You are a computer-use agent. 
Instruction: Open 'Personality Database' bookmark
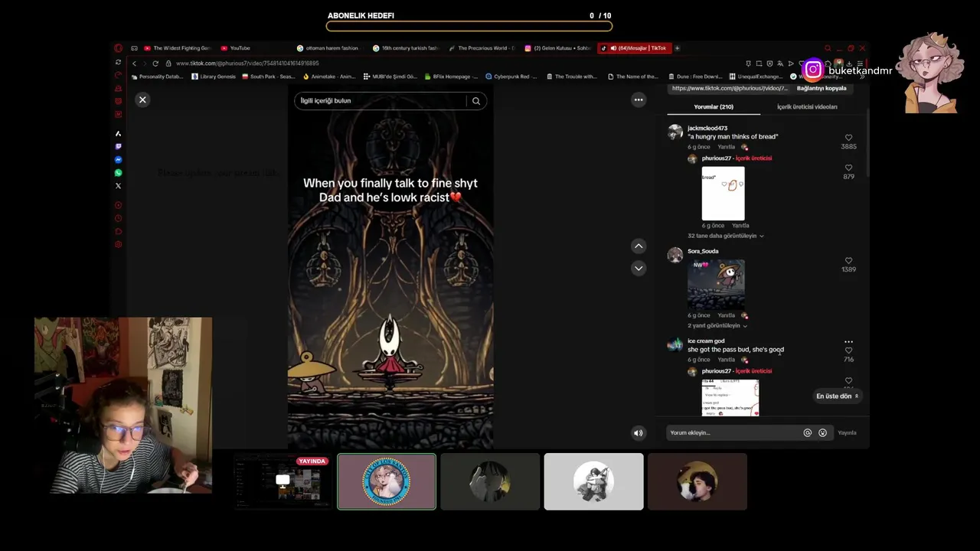158,77
